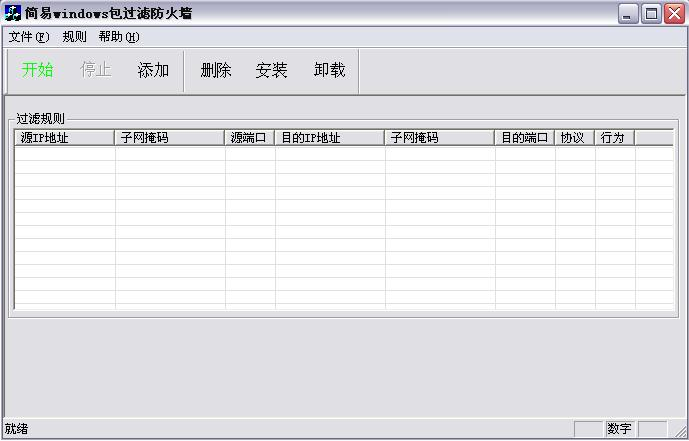Click the first 子网掩码 column header

(169, 138)
